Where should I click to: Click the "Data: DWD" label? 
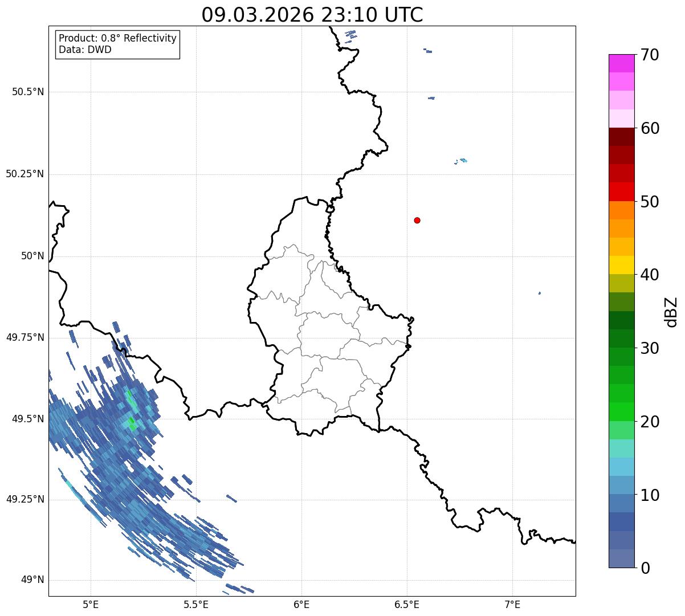(x=85, y=50)
